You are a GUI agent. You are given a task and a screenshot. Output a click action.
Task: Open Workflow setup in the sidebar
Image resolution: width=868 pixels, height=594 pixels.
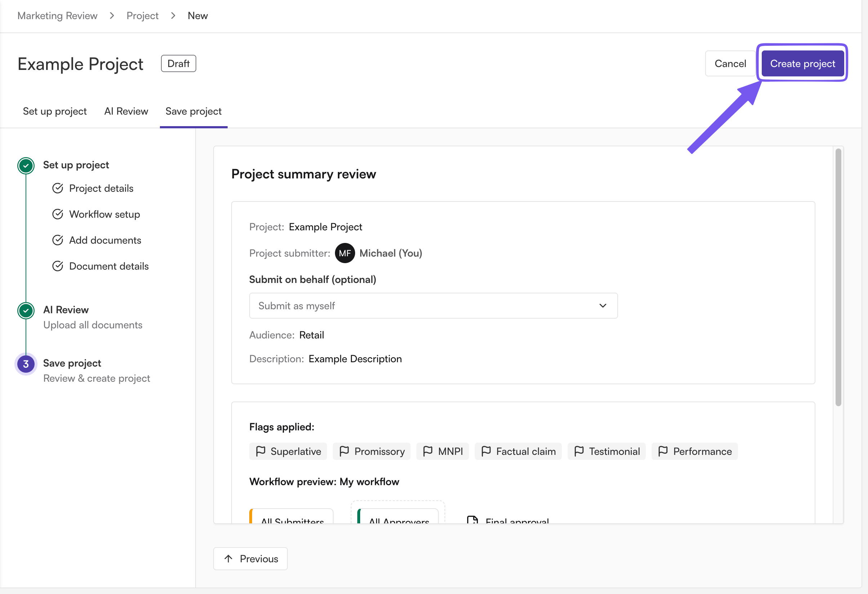[104, 214]
